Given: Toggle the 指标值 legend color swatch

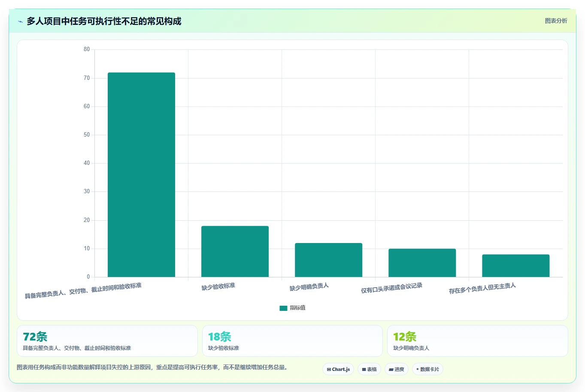Looking at the screenshot, I should pos(283,308).
